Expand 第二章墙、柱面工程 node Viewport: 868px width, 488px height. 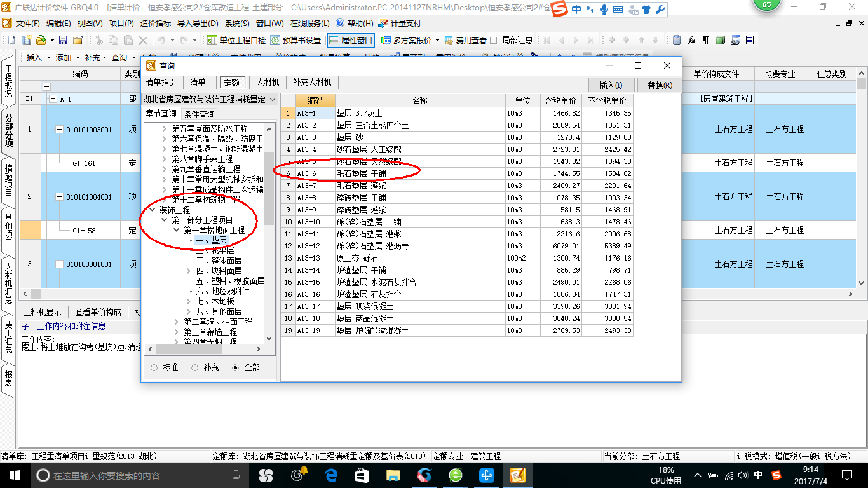click(x=177, y=322)
